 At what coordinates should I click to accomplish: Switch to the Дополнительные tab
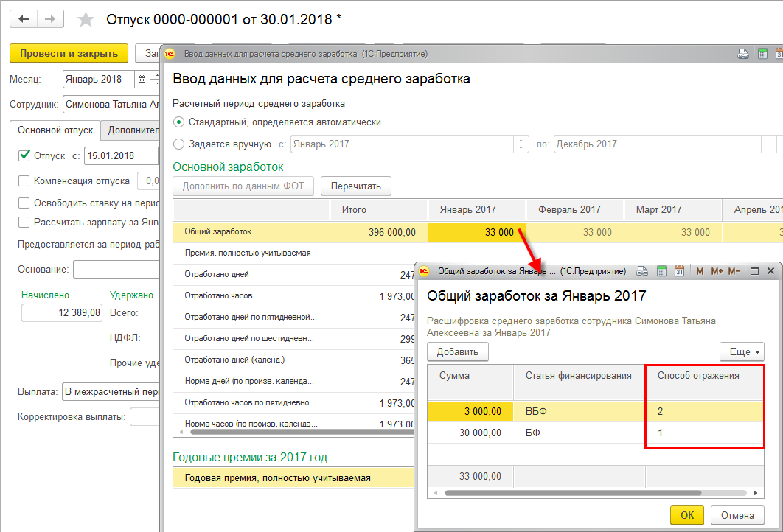(x=130, y=130)
